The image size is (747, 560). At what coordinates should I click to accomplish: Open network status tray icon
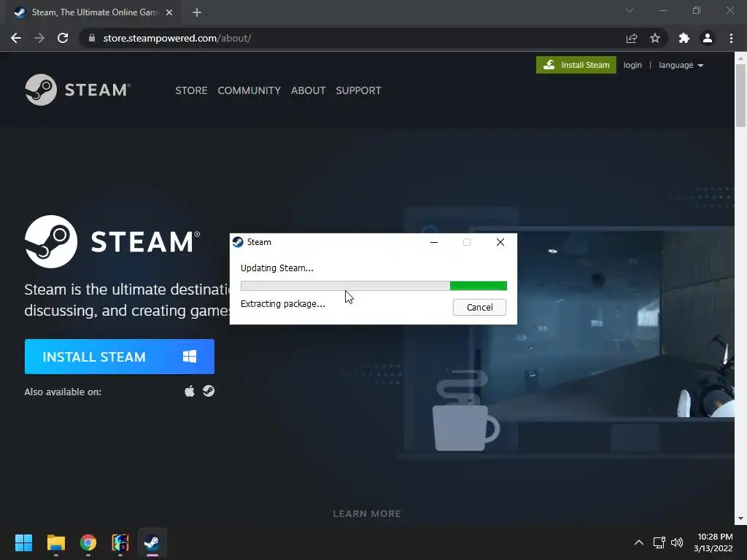pos(659,542)
